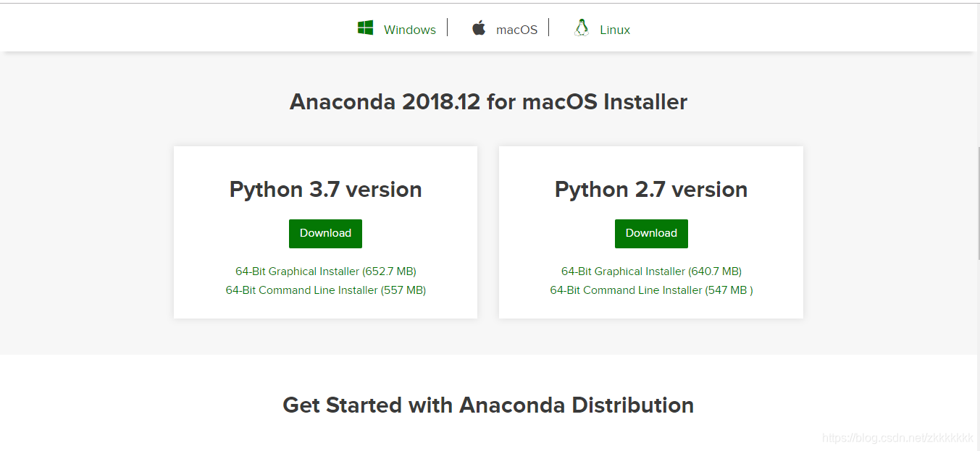The height and width of the screenshot is (451, 980).
Task: Click the Windows logo icon
Action: point(365,28)
